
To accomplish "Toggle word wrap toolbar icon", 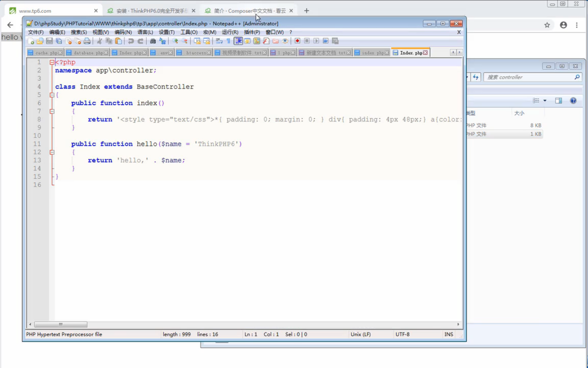I will [x=219, y=41].
